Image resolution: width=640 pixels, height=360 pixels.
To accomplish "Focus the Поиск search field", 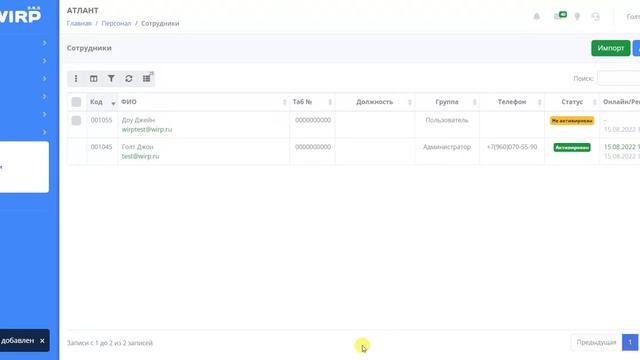I will [618, 78].
